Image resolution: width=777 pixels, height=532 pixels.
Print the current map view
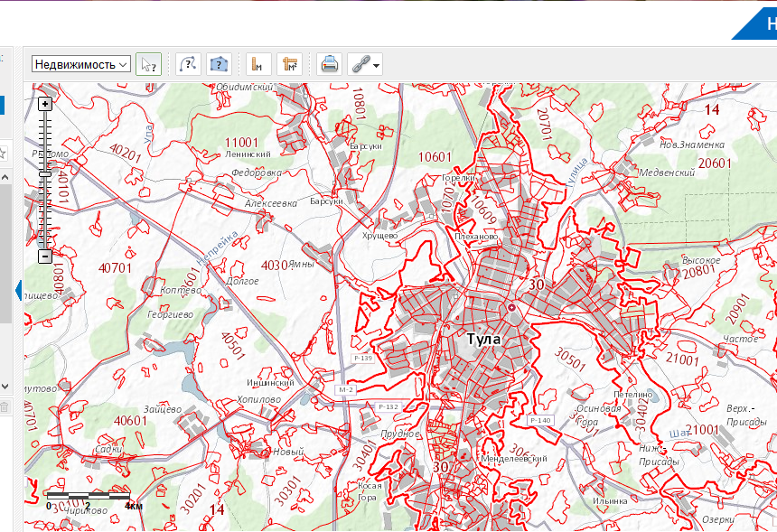click(330, 64)
